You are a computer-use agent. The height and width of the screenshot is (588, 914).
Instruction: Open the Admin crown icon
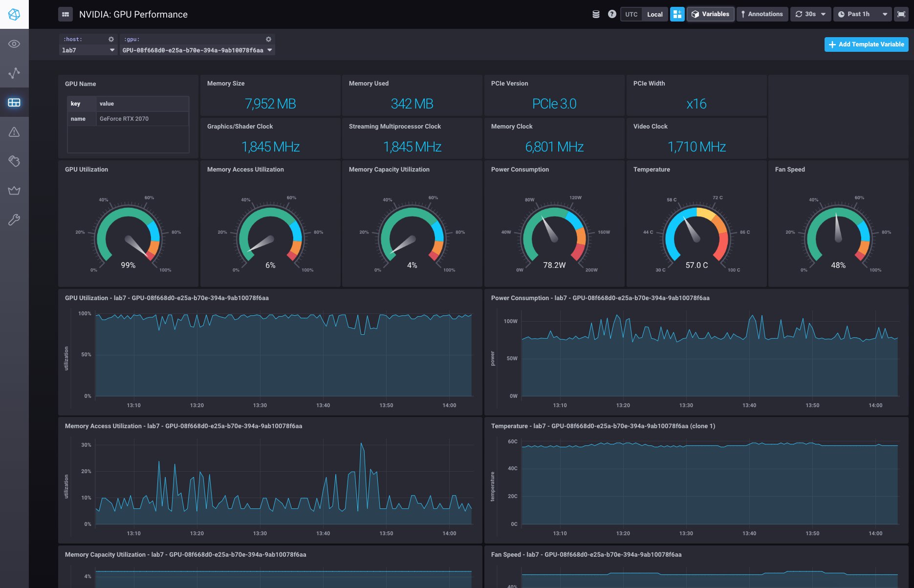(14, 191)
